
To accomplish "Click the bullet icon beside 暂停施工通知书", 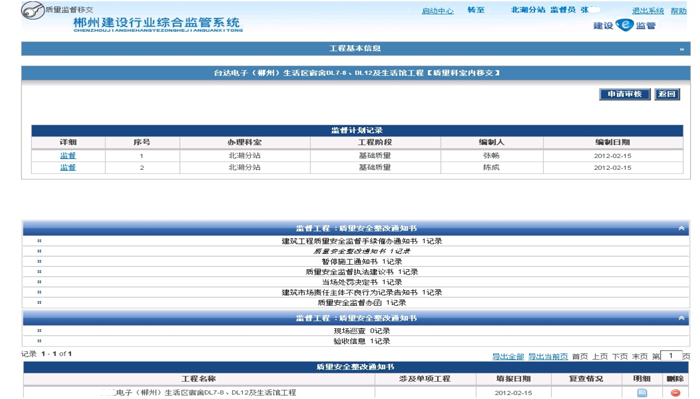I will point(39,262).
